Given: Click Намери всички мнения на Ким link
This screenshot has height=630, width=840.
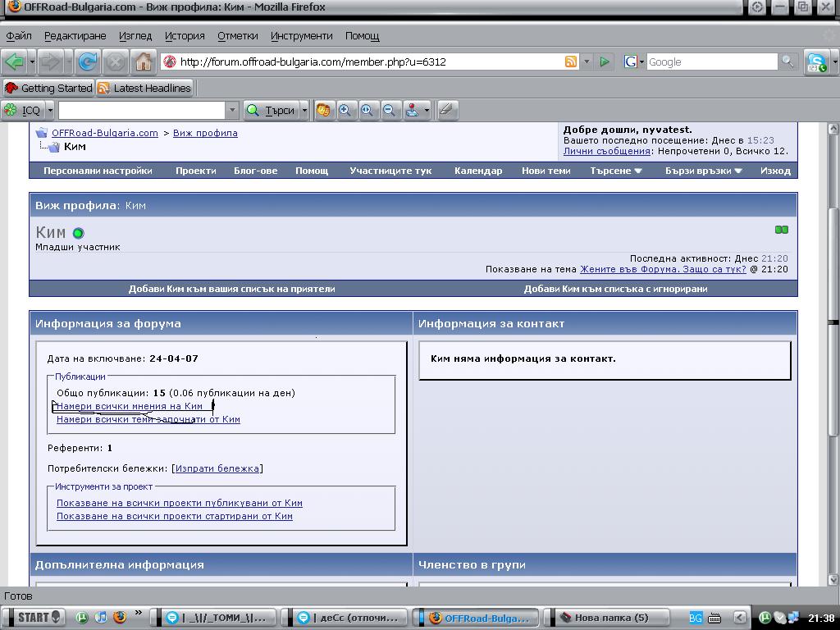Looking at the screenshot, I should (130, 406).
